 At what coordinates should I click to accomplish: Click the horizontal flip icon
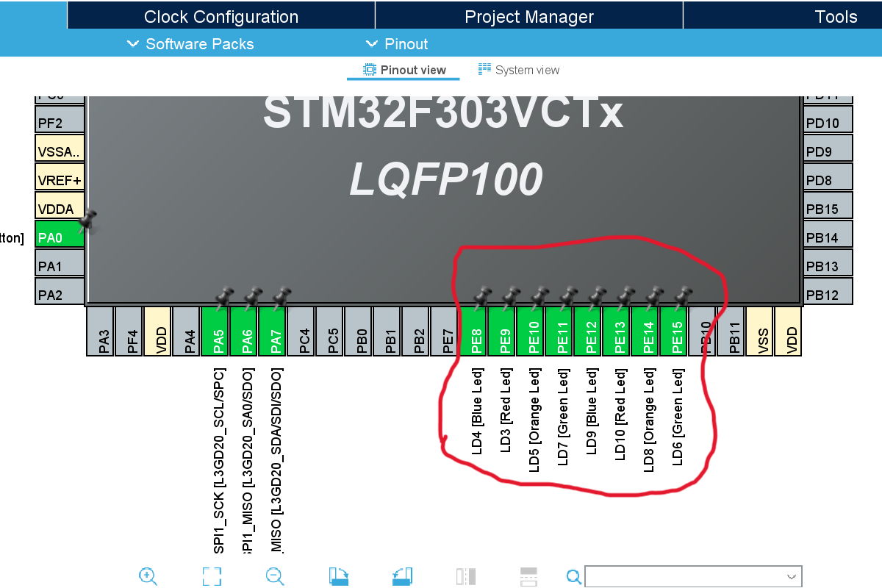[465, 576]
